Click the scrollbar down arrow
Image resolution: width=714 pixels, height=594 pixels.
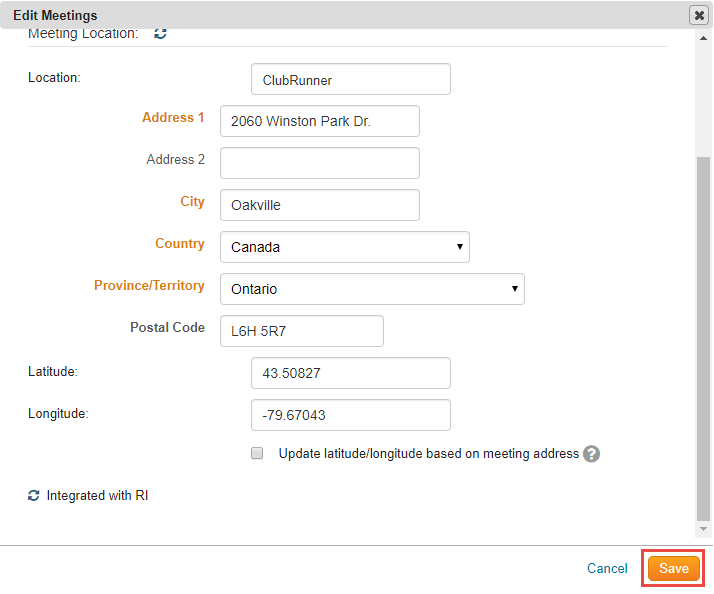point(704,529)
